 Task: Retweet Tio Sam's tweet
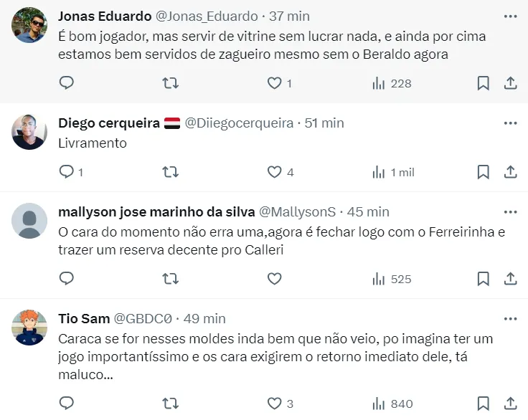click(171, 404)
